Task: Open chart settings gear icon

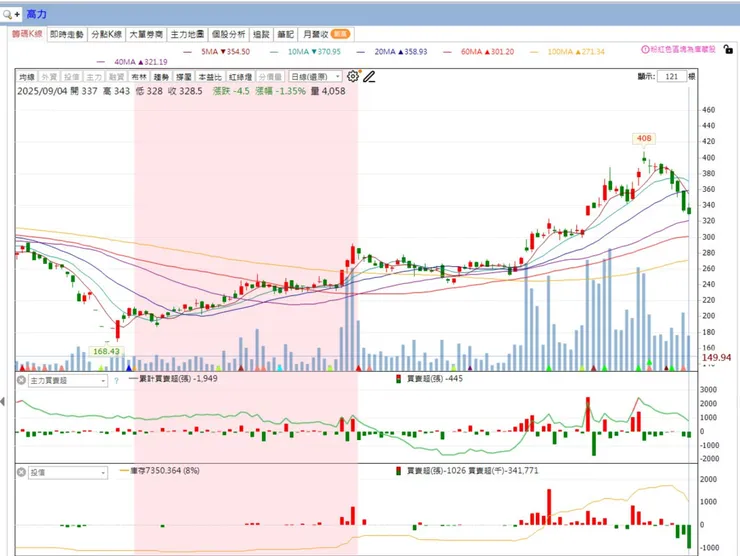Action: (353, 76)
